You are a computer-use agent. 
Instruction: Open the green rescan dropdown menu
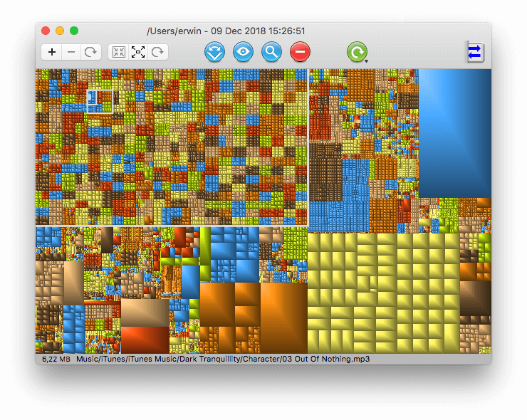click(x=358, y=52)
